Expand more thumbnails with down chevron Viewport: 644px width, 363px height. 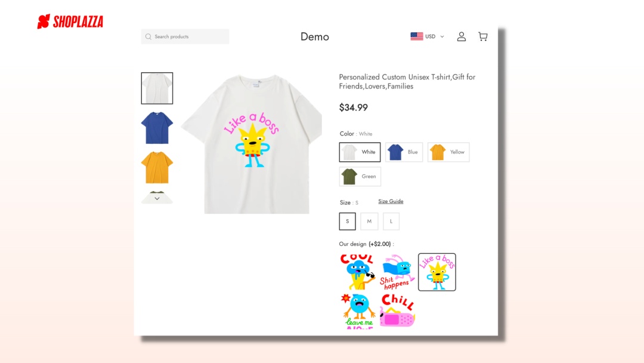[x=157, y=199]
